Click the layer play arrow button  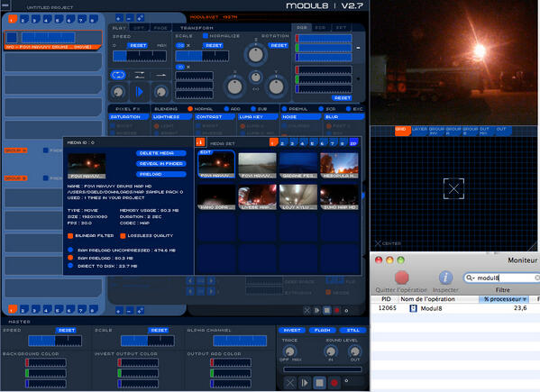tap(139, 92)
